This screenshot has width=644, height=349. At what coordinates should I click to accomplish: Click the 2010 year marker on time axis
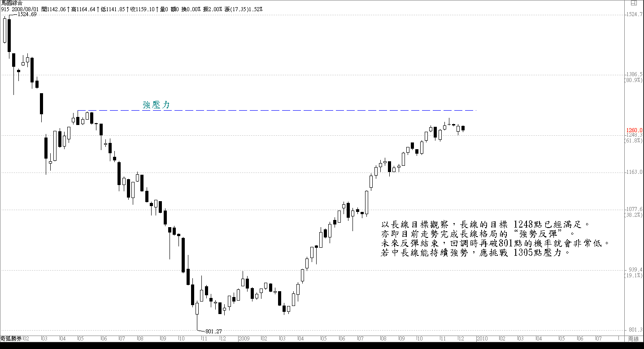pyautogui.click(x=482, y=339)
